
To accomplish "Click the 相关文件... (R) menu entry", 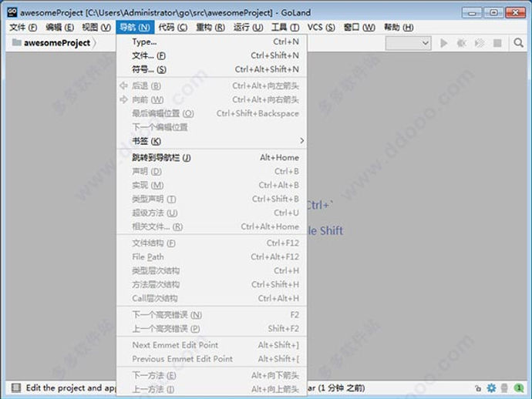I will [212, 226].
